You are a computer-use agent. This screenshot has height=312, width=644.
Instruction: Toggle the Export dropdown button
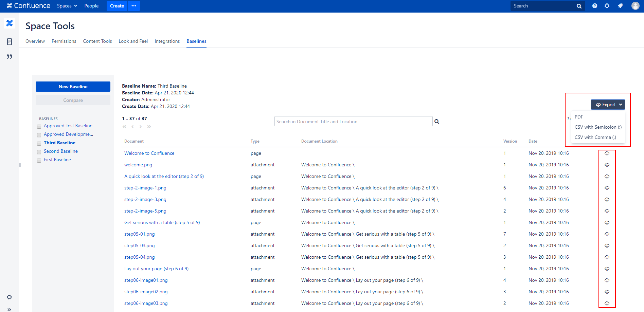[x=608, y=105]
